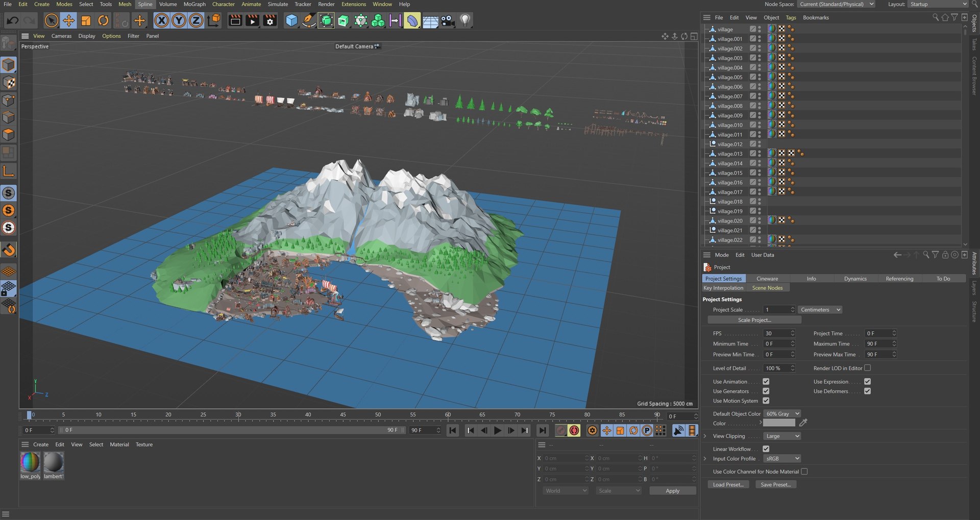
Task: Select the Move tool icon
Action: [68, 21]
